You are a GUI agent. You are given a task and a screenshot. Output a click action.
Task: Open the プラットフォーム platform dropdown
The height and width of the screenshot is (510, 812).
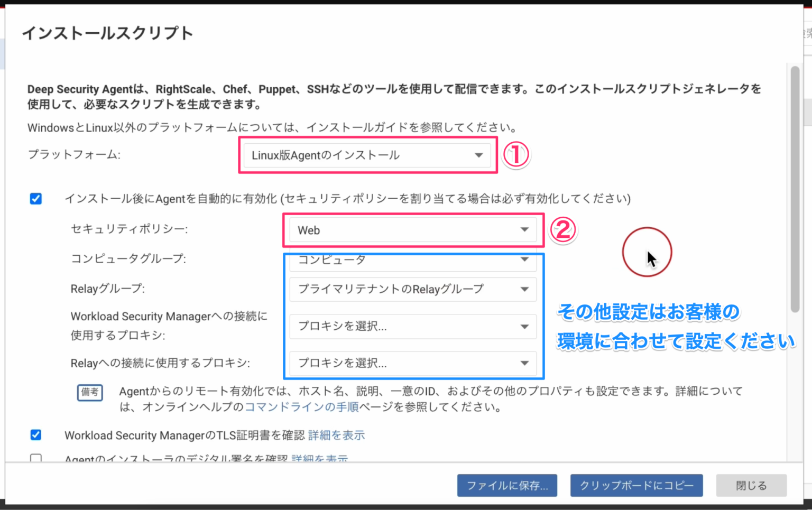(x=367, y=155)
